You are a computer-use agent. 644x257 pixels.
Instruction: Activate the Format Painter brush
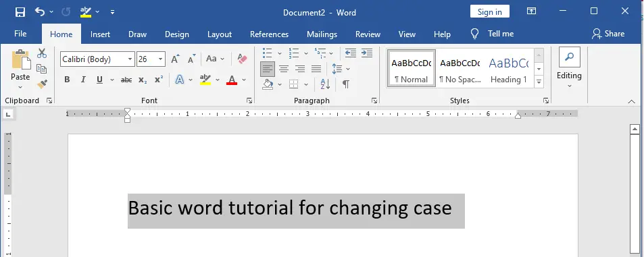click(x=42, y=84)
